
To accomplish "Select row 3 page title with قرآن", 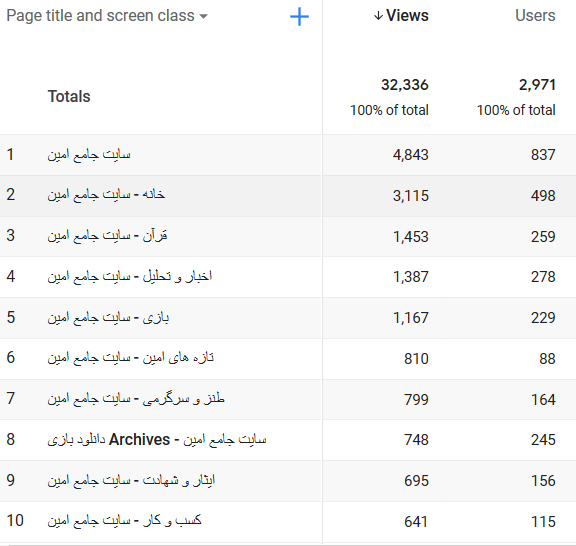I will point(107,236).
